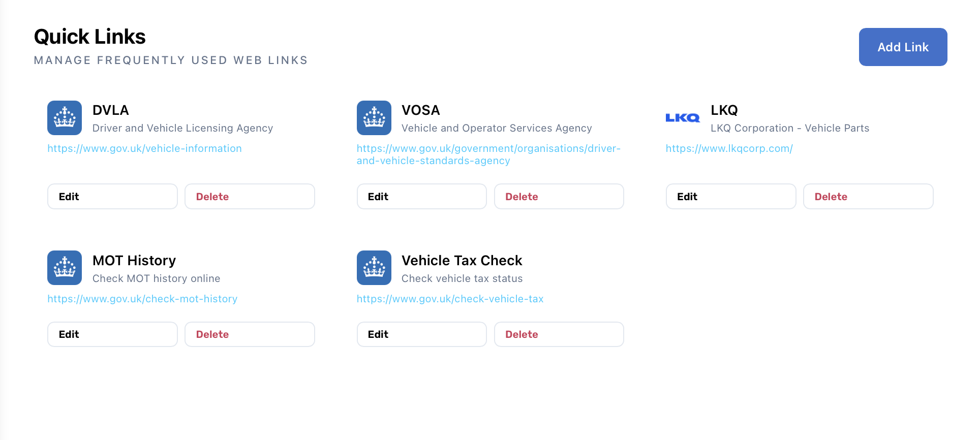Open the check-vehicle-tax URL
Screen dimensions: 980x440
[450, 299]
